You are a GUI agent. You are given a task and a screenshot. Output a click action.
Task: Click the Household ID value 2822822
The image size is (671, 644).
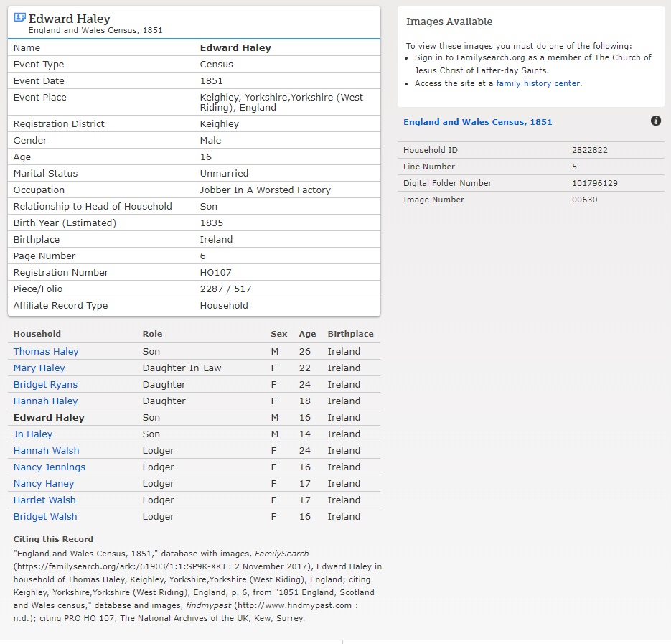(590, 150)
